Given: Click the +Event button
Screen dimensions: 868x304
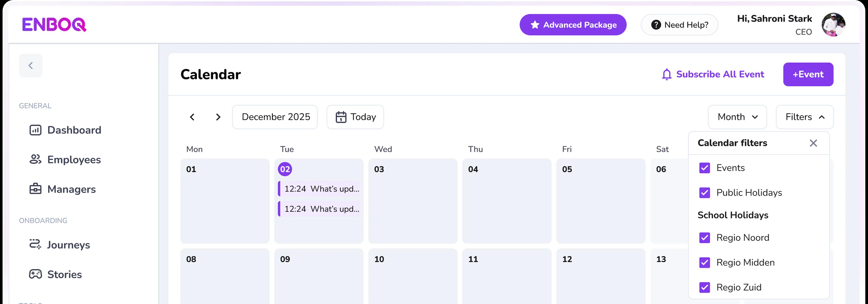Looking at the screenshot, I should pos(808,74).
